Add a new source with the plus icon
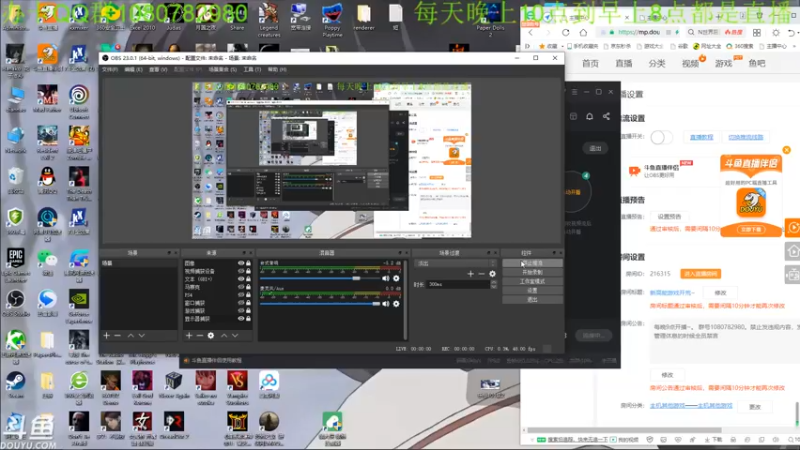Image resolution: width=800 pixels, height=450 pixels. coord(189,335)
